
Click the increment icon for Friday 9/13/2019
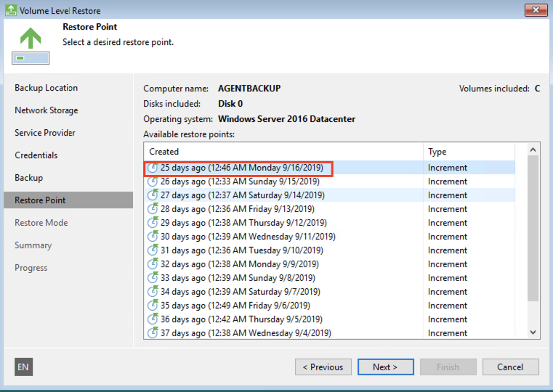(x=153, y=209)
